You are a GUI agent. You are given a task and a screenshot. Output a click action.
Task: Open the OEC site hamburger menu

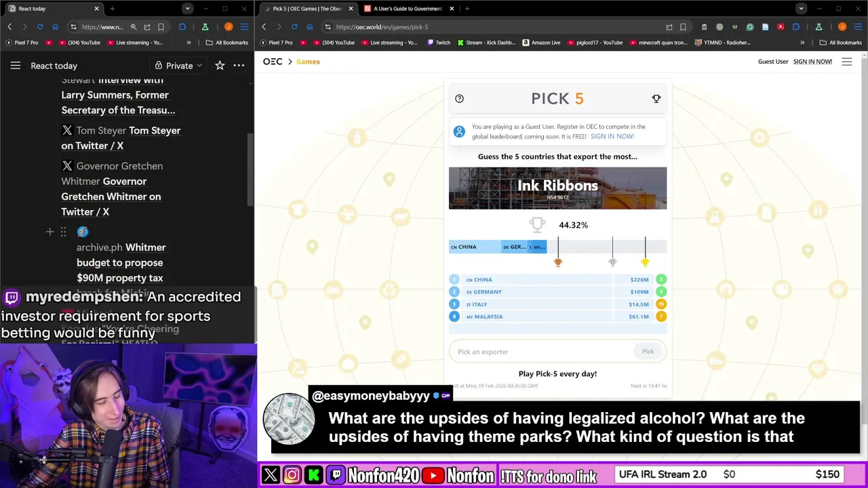(x=846, y=62)
